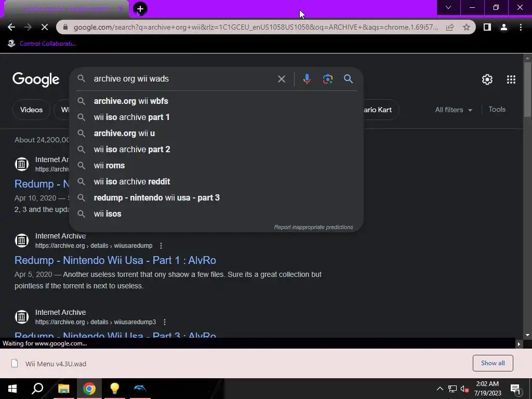The height and width of the screenshot is (399, 532).
Task: Open tab search dropdown chevron
Action: click(x=448, y=7)
